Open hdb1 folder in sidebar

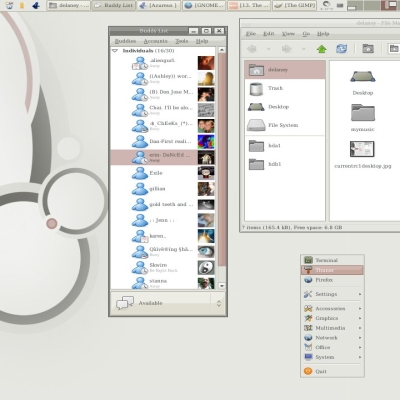[285, 164]
